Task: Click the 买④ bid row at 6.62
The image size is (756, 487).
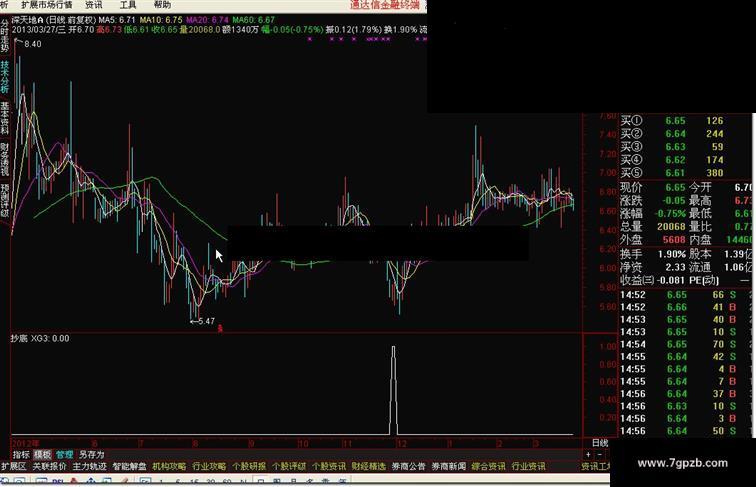Action: [x=672, y=160]
